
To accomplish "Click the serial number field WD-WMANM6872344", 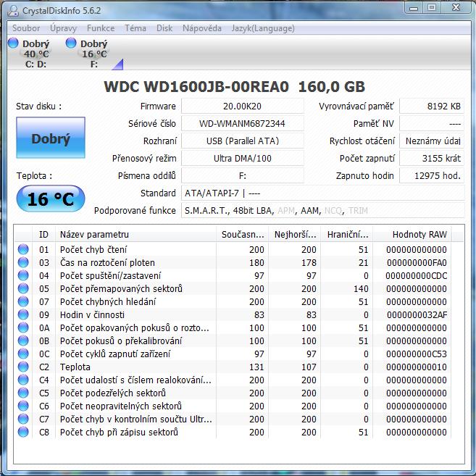I will point(242,124).
